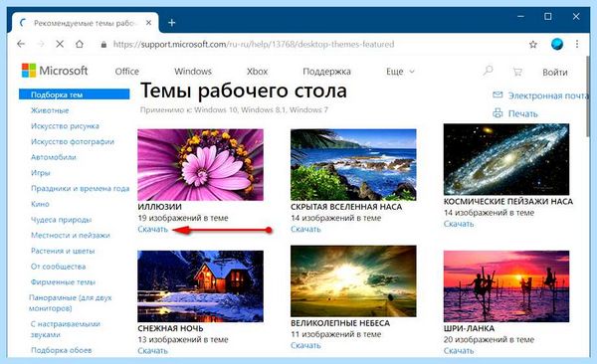Click the email envelope icon
597x364 pixels.
point(497,94)
